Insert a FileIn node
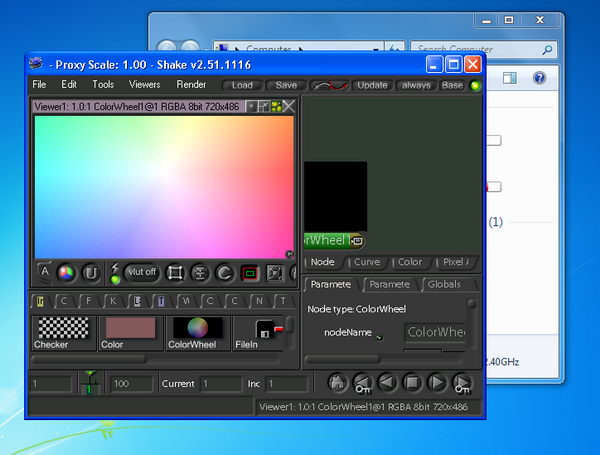 point(261,333)
